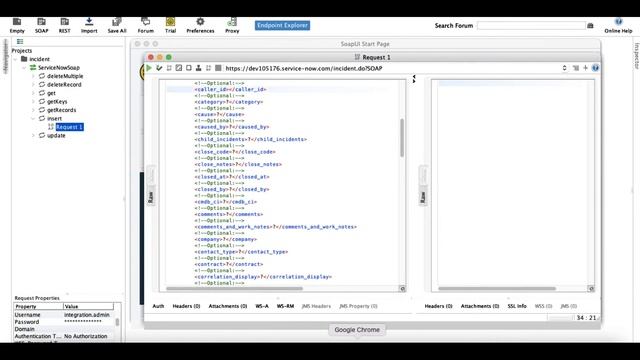Create a new SOAP project

[x=41, y=22]
